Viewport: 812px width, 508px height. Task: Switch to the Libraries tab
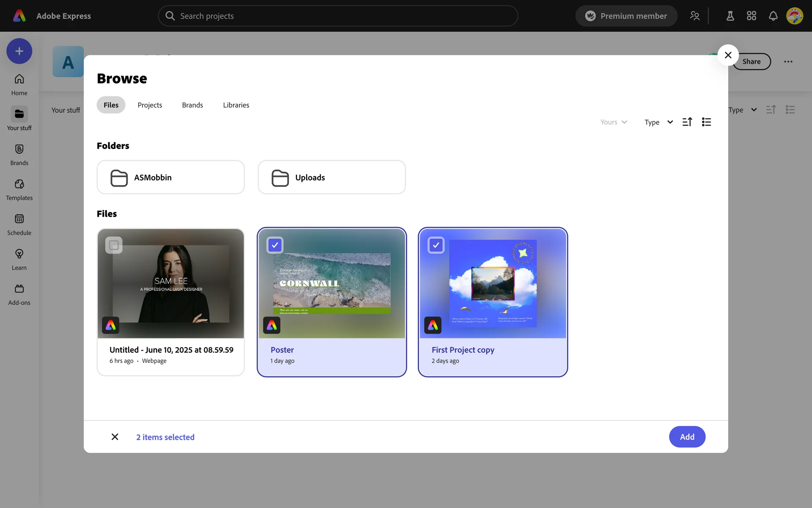236,105
